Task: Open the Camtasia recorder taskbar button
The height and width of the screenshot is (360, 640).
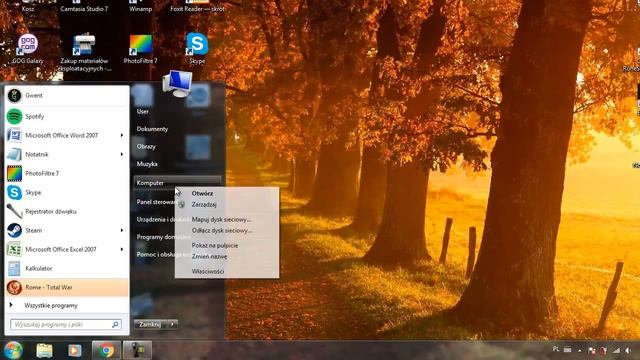Action: click(x=138, y=350)
